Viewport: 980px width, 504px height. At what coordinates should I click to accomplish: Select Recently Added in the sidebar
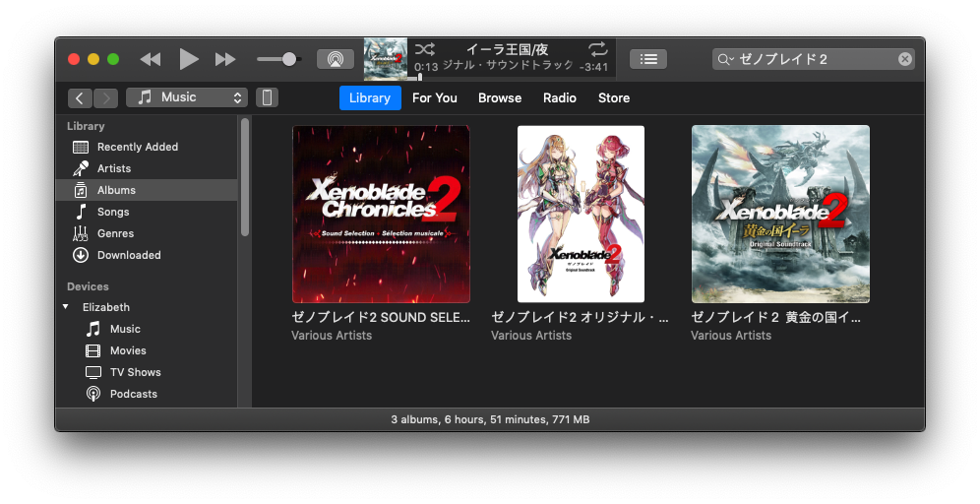[x=137, y=147]
